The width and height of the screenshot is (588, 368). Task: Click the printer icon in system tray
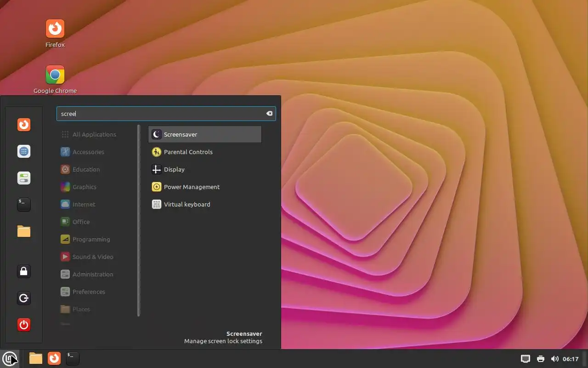click(x=541, y=359)
